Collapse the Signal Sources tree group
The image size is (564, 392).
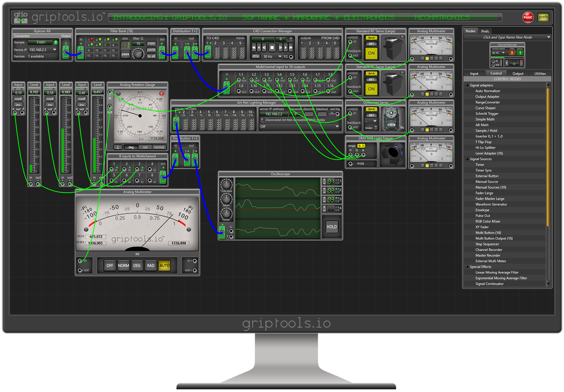(467, 159)
